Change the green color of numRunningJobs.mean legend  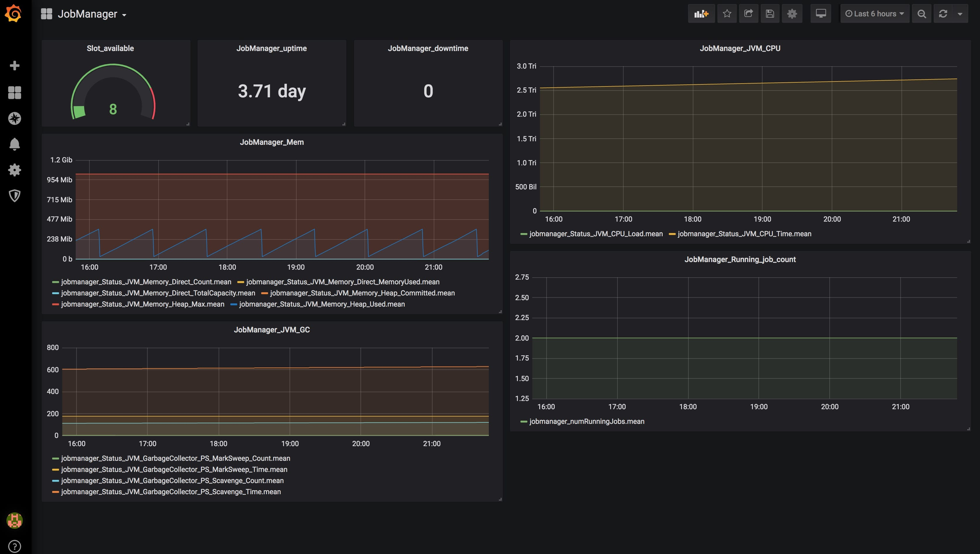[523, 422]
